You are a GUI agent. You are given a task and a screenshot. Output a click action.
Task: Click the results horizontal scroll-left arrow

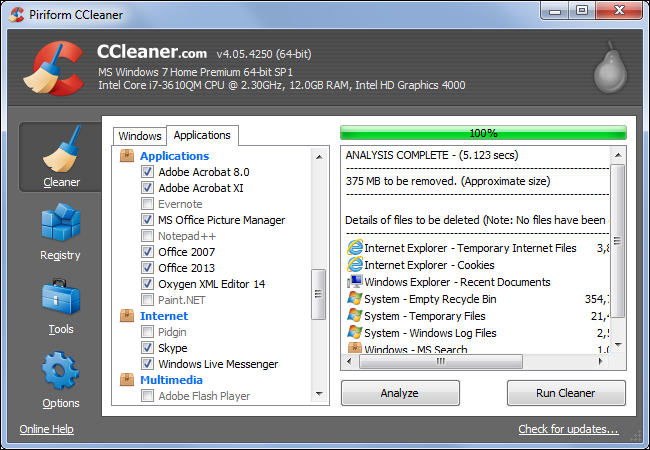(x=349, y=361)
